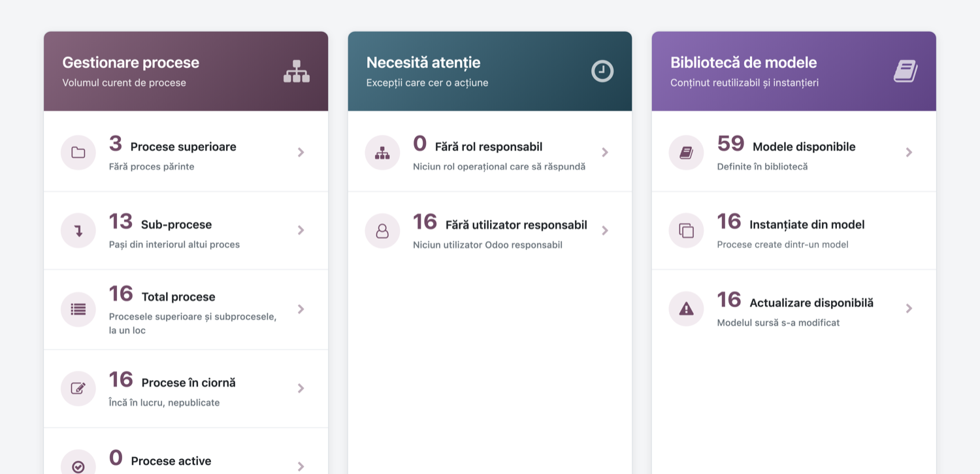Click the Gestionare procese card title

tap(131, 63)
